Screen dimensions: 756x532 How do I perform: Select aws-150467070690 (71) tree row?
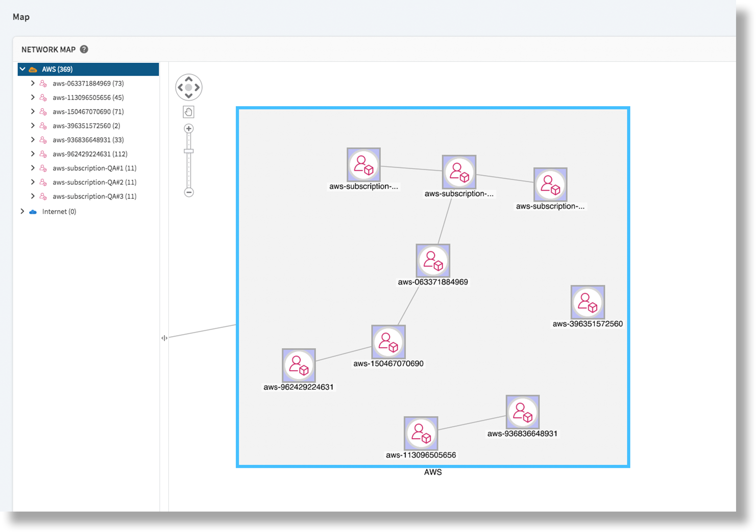tap(88, 111)
